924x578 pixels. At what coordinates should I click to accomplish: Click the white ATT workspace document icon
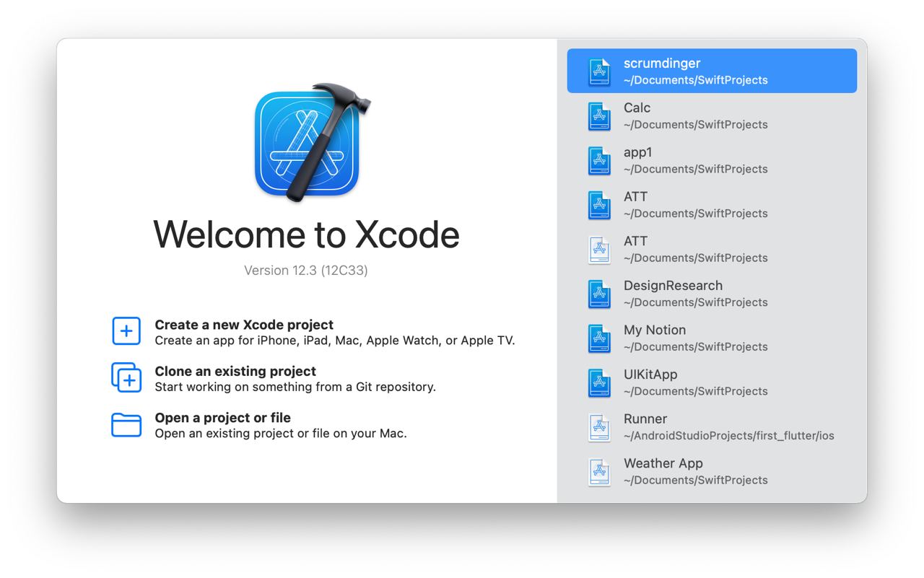(x=599, y=250)
